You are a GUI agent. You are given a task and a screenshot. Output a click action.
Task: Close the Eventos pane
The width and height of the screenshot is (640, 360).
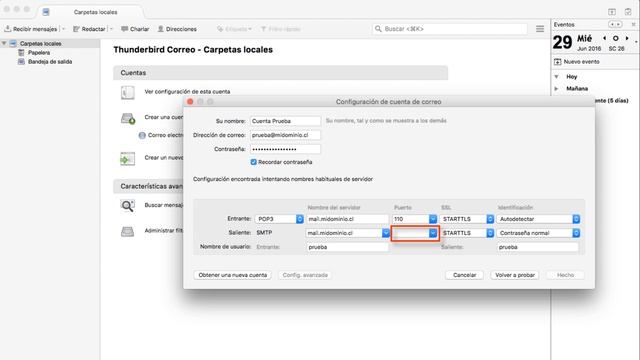(633, 24)
